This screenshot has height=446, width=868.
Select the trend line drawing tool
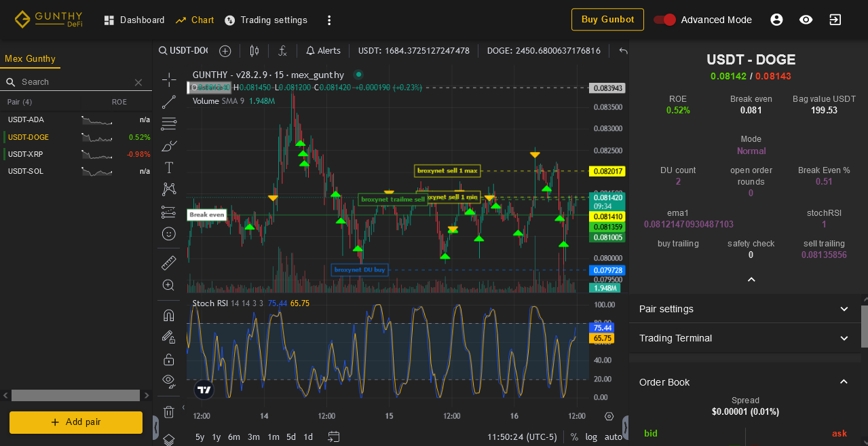point(169,102)
